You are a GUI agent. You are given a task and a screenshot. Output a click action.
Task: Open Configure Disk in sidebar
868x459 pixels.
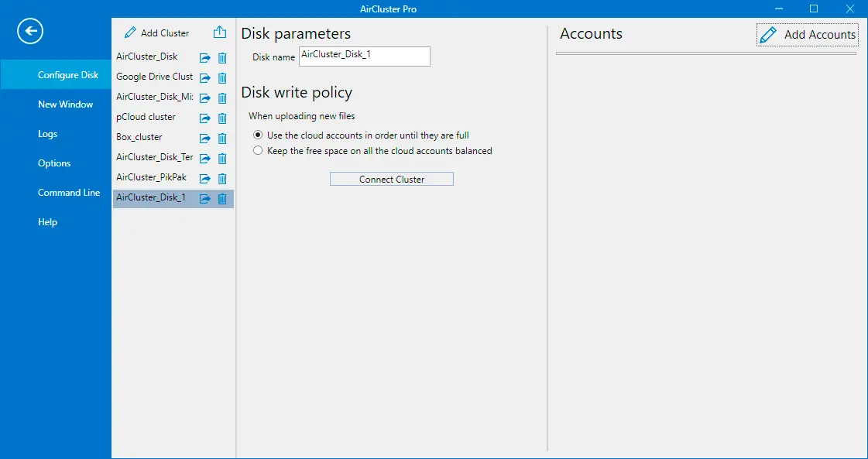tap(56, 75)
